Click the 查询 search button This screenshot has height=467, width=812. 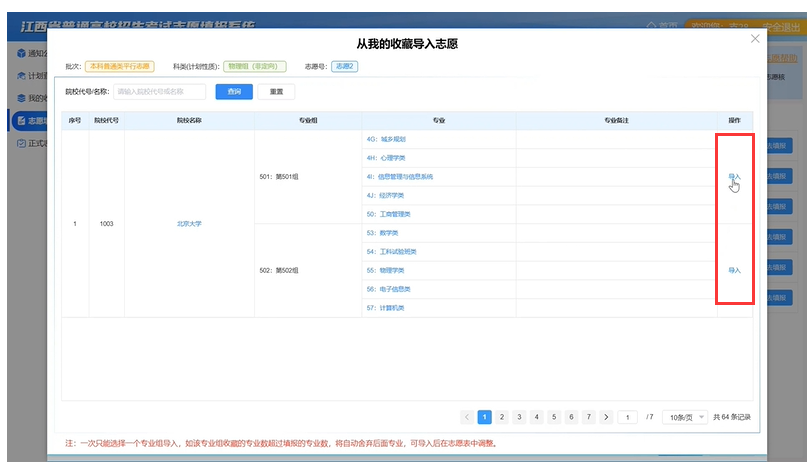[234, 92]
